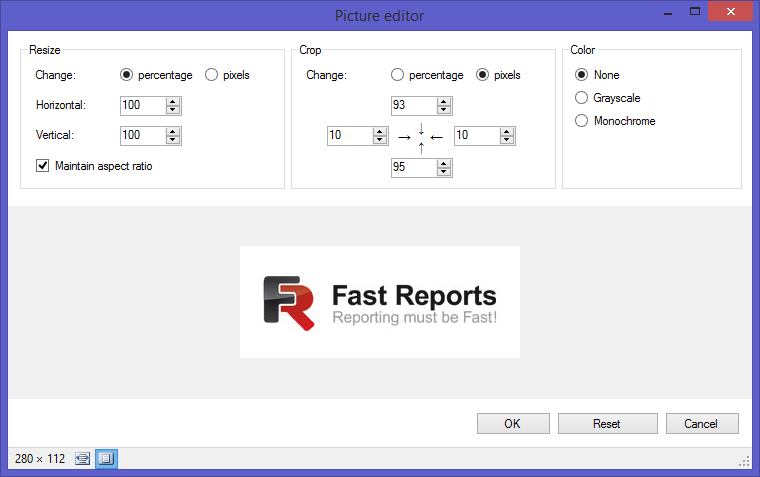
Task: Increase the Horizontal resize value with the up arrow
Action: tap(173, 101)
